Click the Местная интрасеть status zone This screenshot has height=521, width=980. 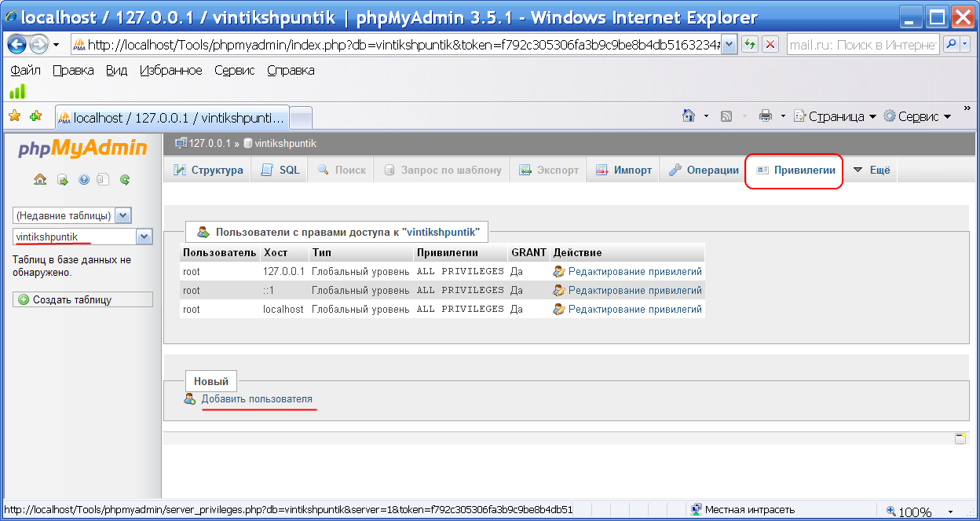click(x=742, y=510)
